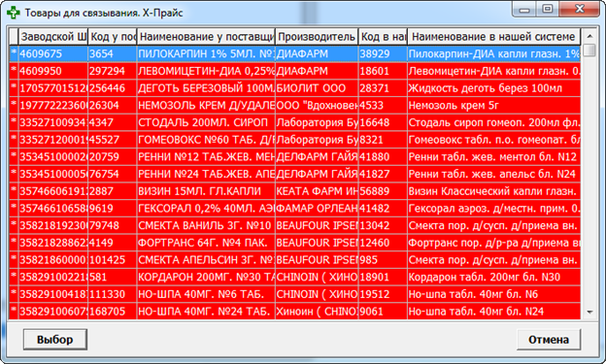Click our system code 9061
Image resolution: width=606 pixels, height=364 pixels.
point(383,312)
